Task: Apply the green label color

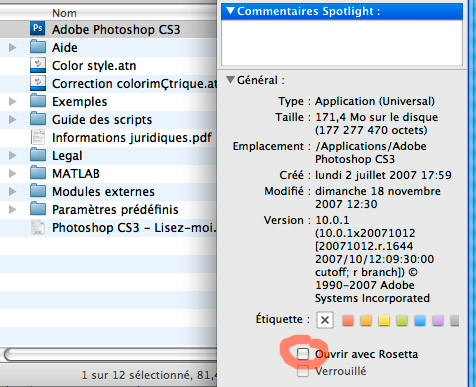Action: (x=402, y=320)
